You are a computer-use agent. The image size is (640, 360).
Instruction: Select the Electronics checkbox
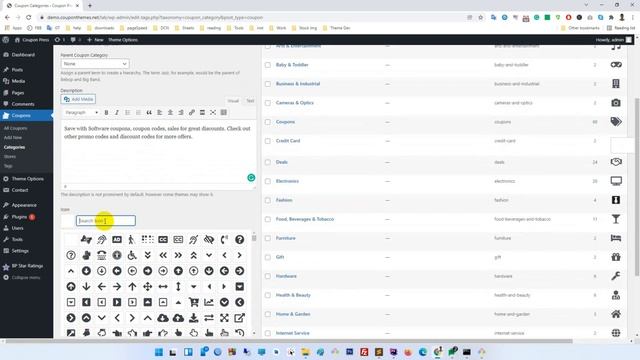(x=268, y=181)
